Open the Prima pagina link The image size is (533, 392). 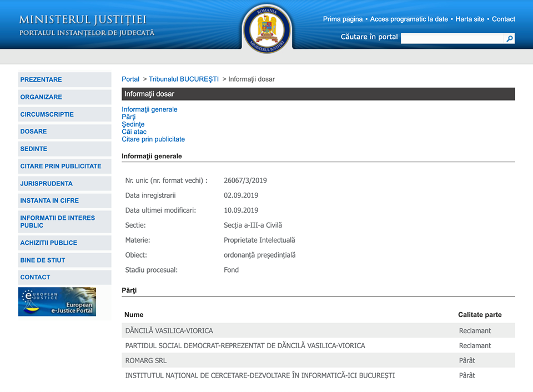[x=342, y=19]
